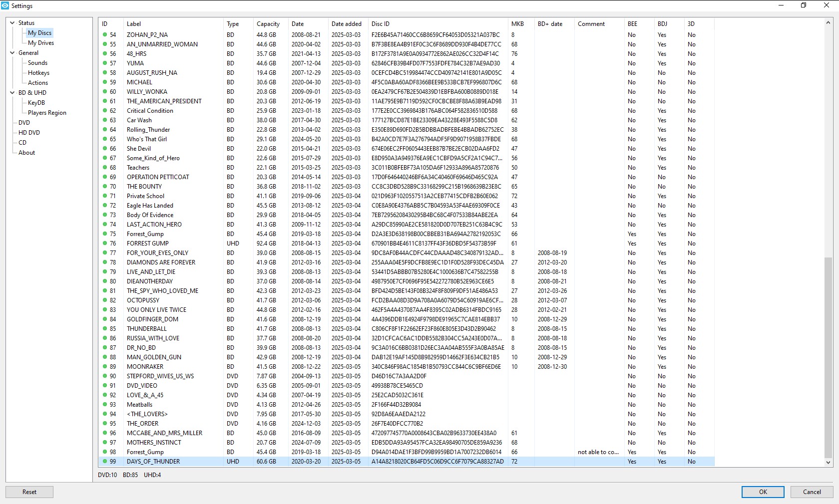Image resolution: width=839 pixels, height=504 pixels.
Task: Sort by the MKB column header
Action: pos(521,24)
